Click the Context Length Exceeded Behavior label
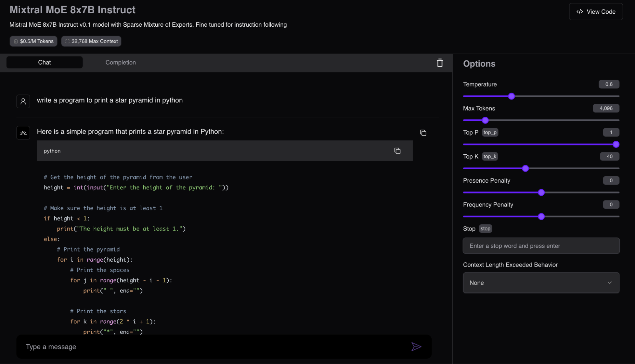The image size is (635, 364). (510, 265)
